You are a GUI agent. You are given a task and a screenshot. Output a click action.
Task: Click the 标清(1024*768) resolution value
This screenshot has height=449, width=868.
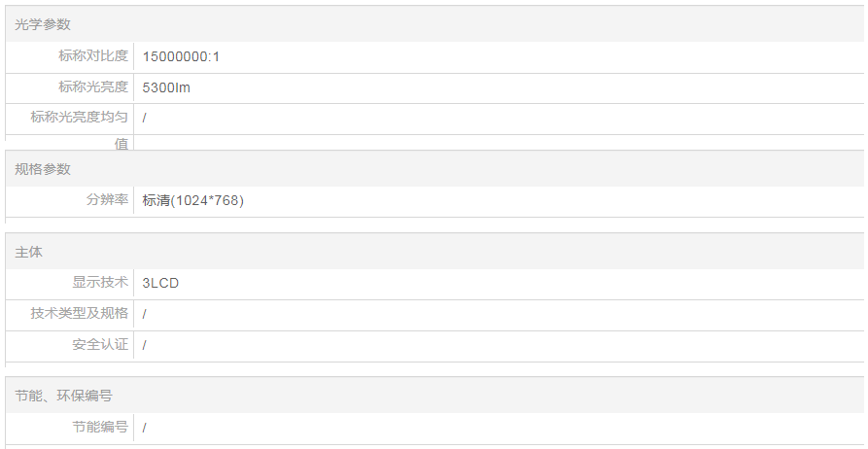click(x=192, y=200)
